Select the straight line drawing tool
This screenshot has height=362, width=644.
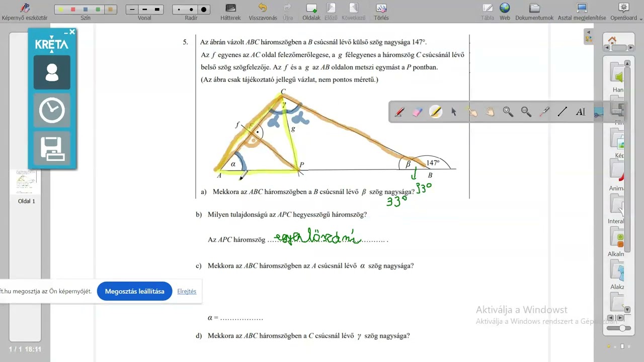562,112
